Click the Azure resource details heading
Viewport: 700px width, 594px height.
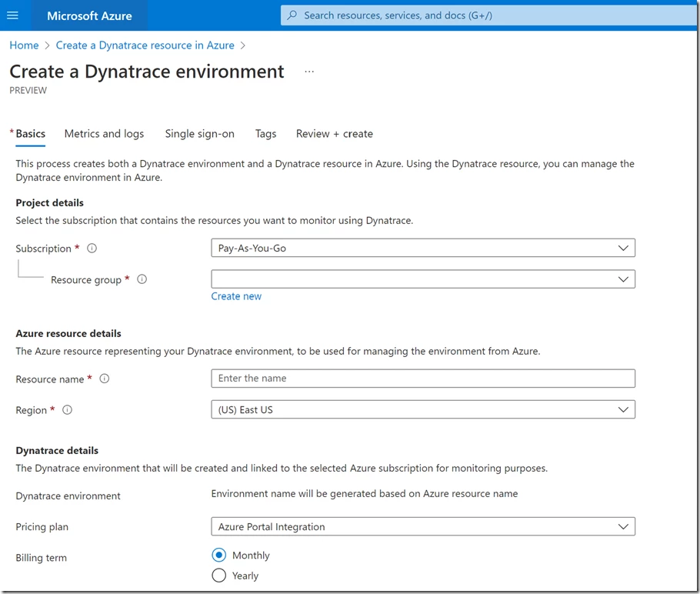(68, 334)
